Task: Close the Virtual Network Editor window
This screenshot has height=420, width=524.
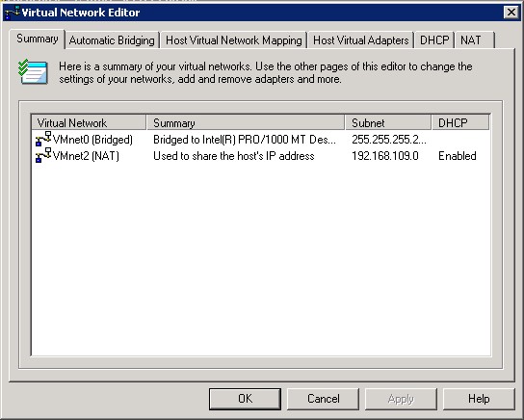Action: pyautogui.click(x=511, y=13)
